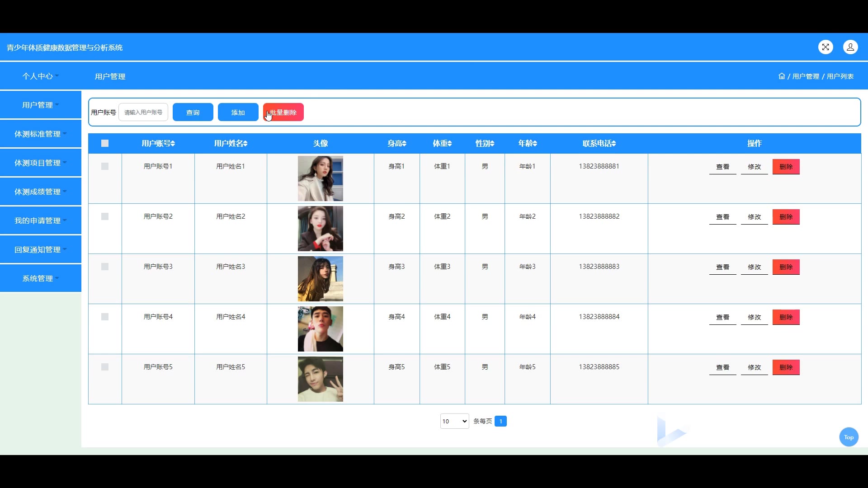Sort table by 身高 column
The image size is (868, 488).
404,144
